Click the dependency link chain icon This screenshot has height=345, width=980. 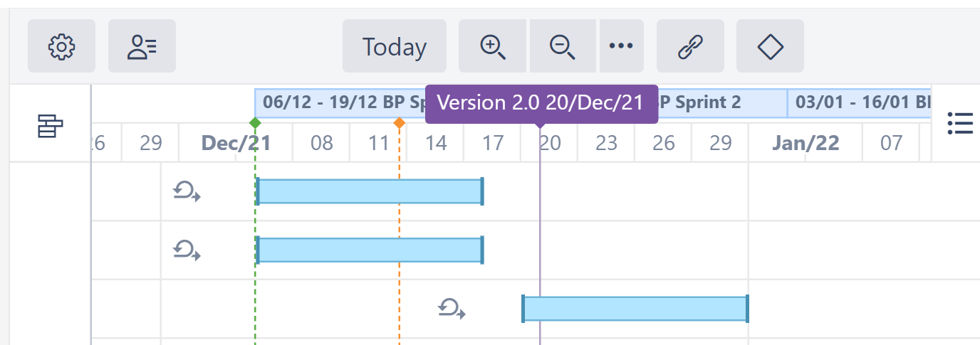coord(689,46)
